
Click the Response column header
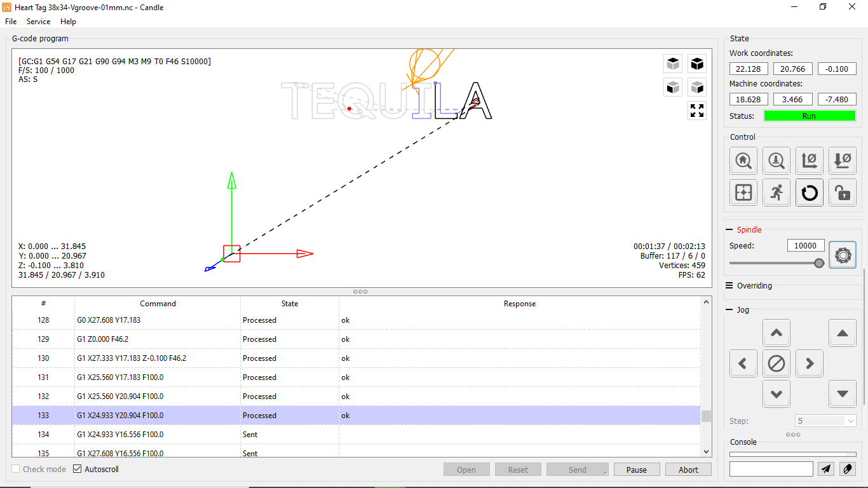click(x=520, y=304)
